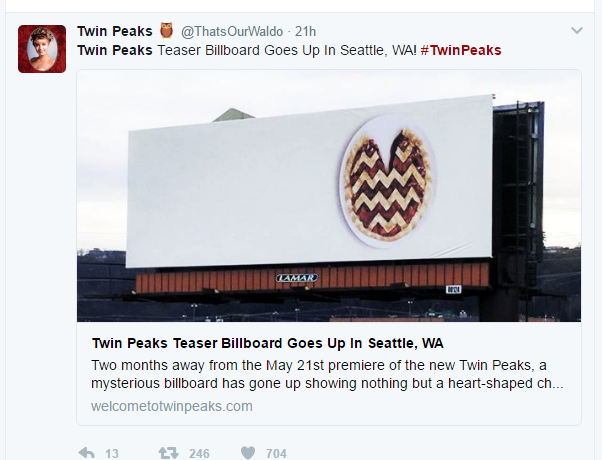Visit the @ThatsOurWaldo handle
Screen dimensions: 602x460
(x=233, y=31)
